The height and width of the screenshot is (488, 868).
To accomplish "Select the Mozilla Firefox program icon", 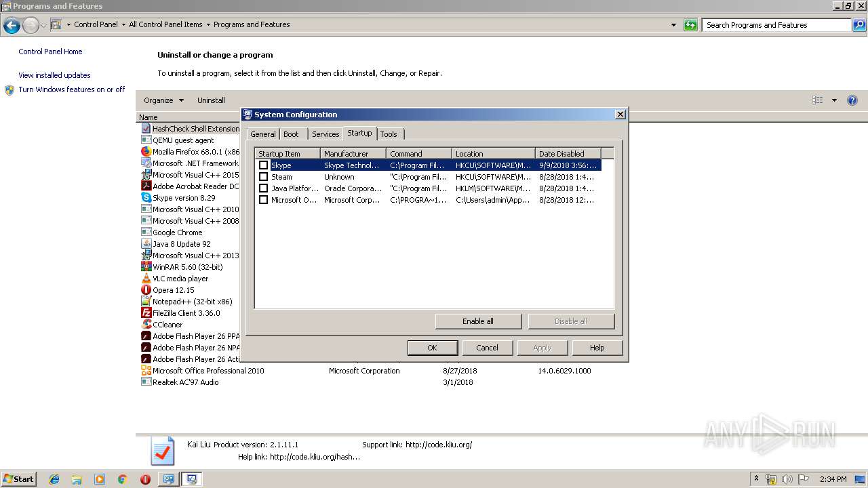I will pyautogui.click(x=146, y=151).
